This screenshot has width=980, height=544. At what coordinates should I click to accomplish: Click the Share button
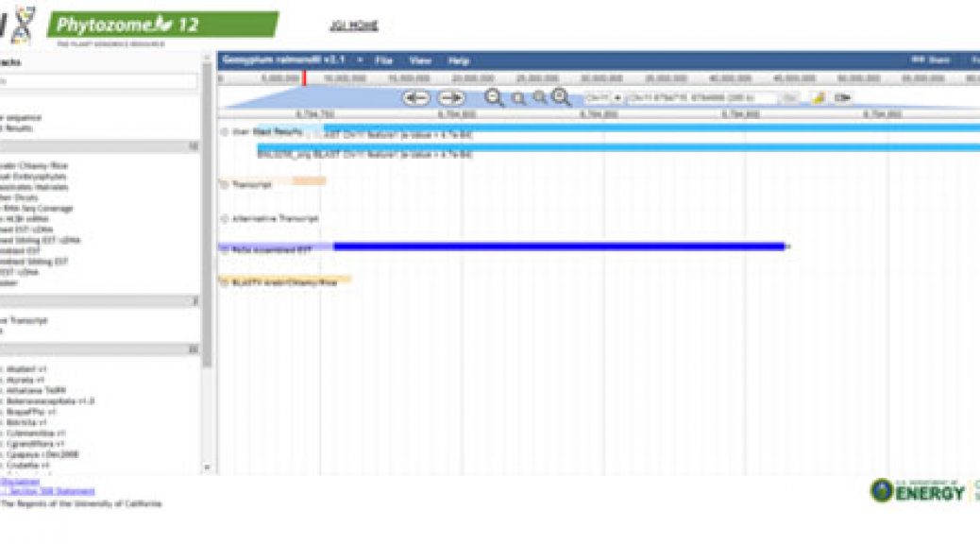tap(931, 60)
